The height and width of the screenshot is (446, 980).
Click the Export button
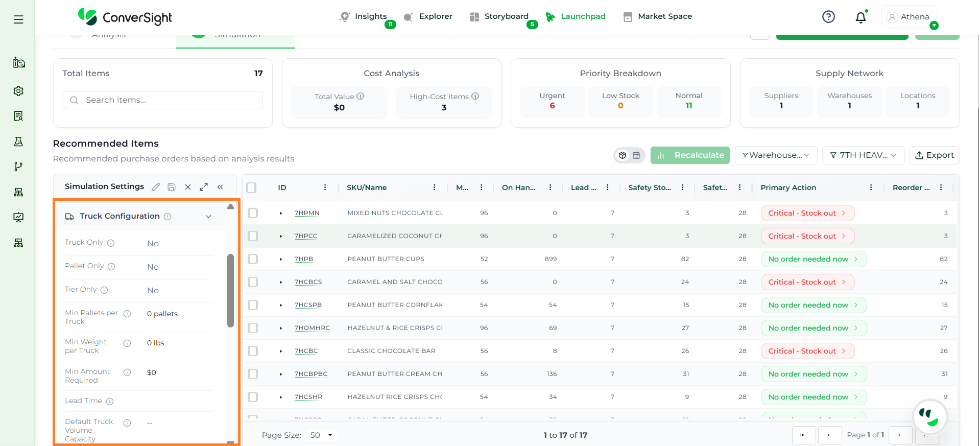[934, 155]
